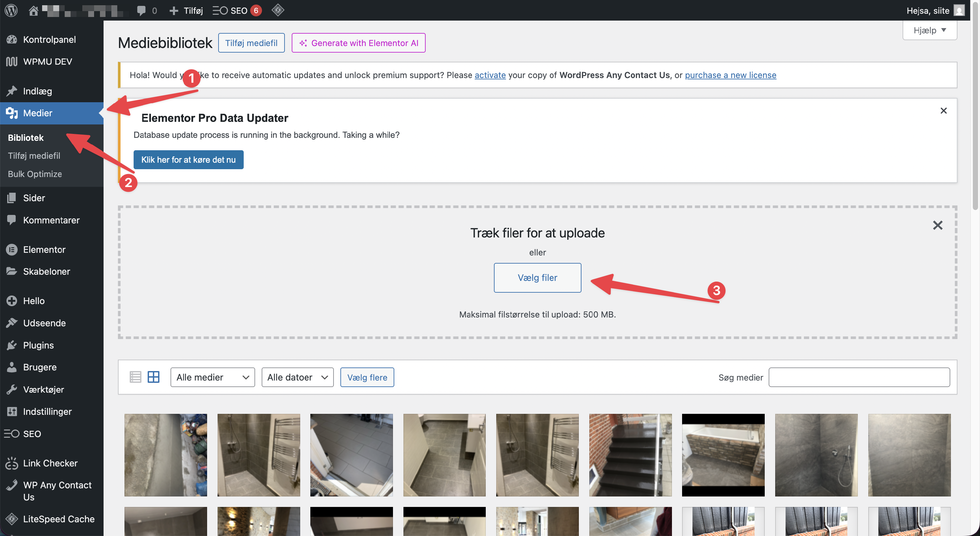980x536 pixels.
Task: Expand the Alle medier filter dropdown
Action: point(212,377)
